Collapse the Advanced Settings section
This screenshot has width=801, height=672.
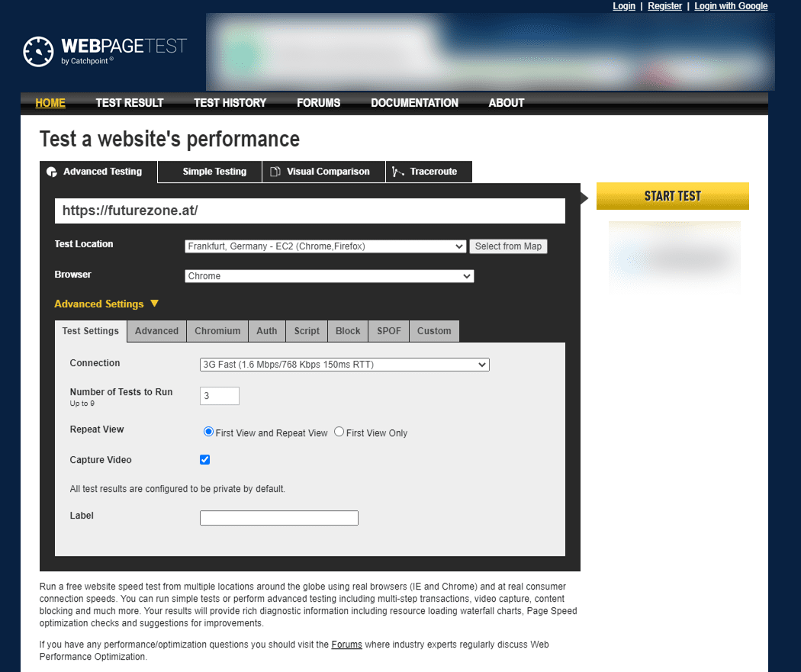[107, 304]
